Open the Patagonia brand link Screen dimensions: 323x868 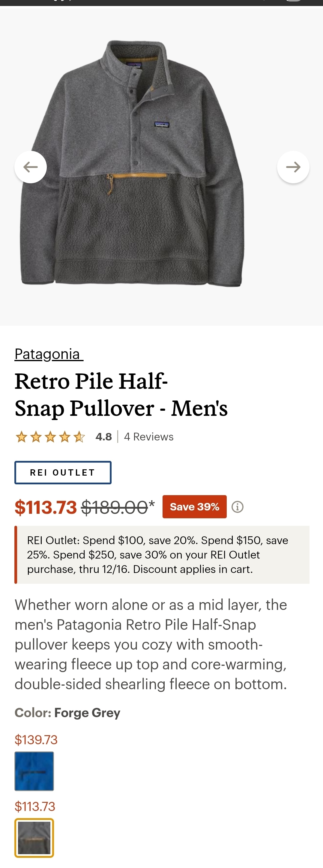coord(47,354)
